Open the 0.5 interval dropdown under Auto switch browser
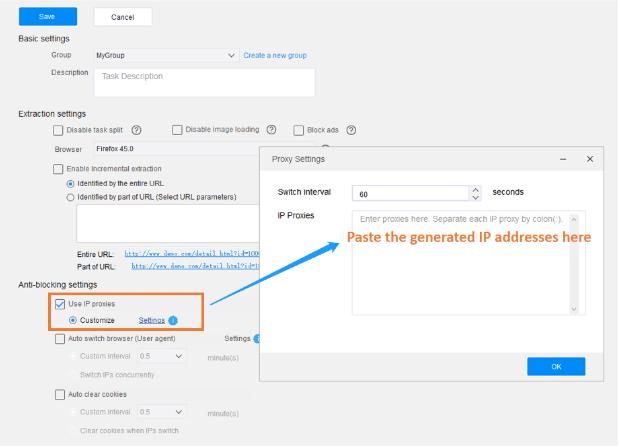620x448 pixels. click(x=162, y=356)
